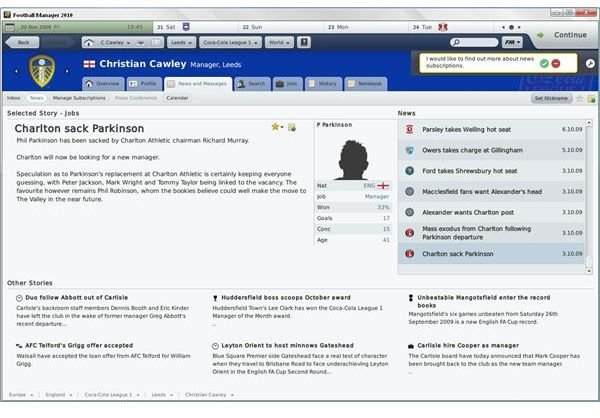Select the Charlton sack Parkinson news item
The width and height of the screenshot is (600, 418).
pos(491,253)
